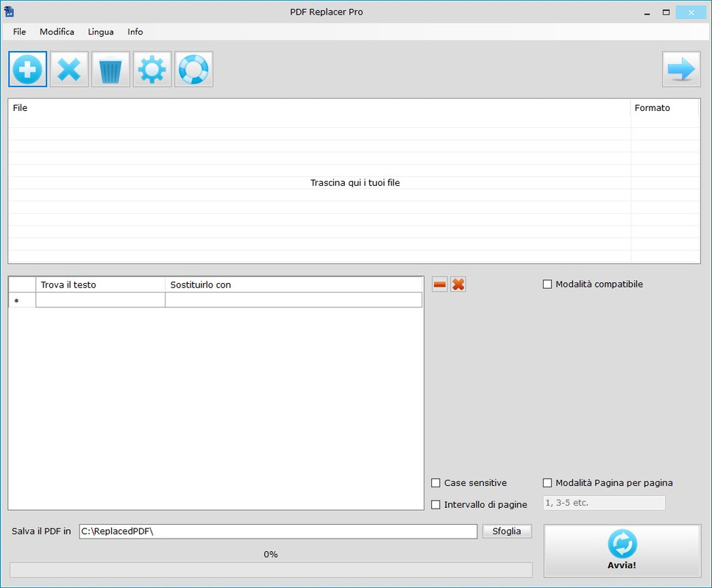Screen dimensions: 712x588
Task: Open the Modifica menu
Action: coord(57,32)
